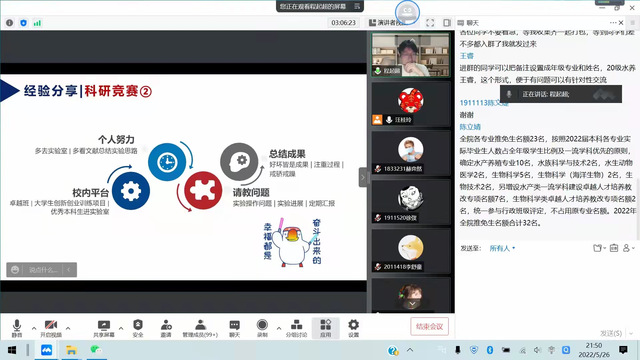
Task: Turn on the camera (开启视频)
Action: pyautogui.click(x=51, y=328)
